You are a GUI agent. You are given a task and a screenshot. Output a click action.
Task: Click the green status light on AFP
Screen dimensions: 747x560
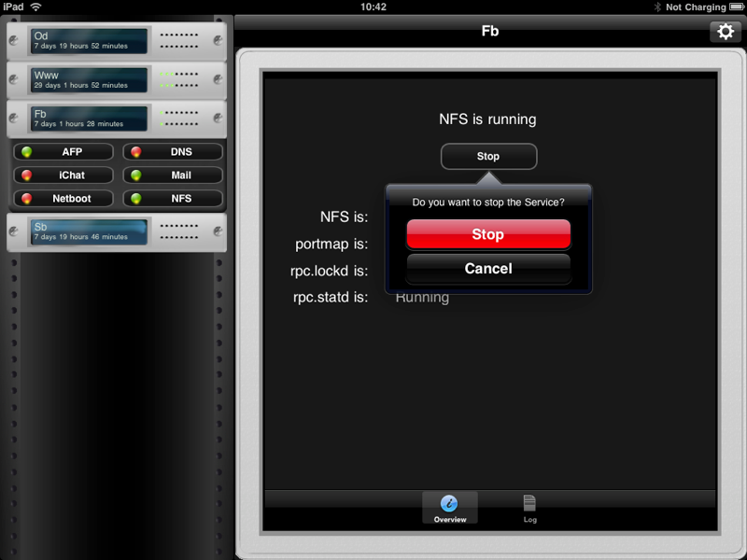point(27,152)
